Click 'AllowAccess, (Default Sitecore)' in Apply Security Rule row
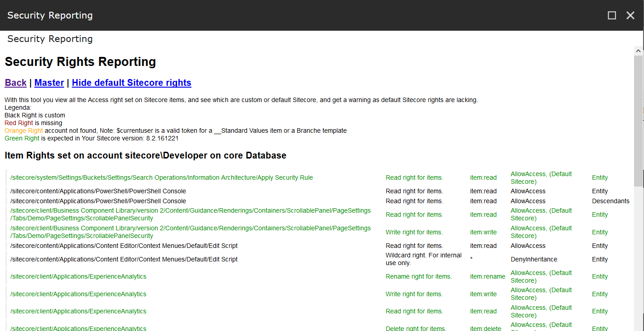This screenshot has height=331, width=644. [x=541, y=177]
